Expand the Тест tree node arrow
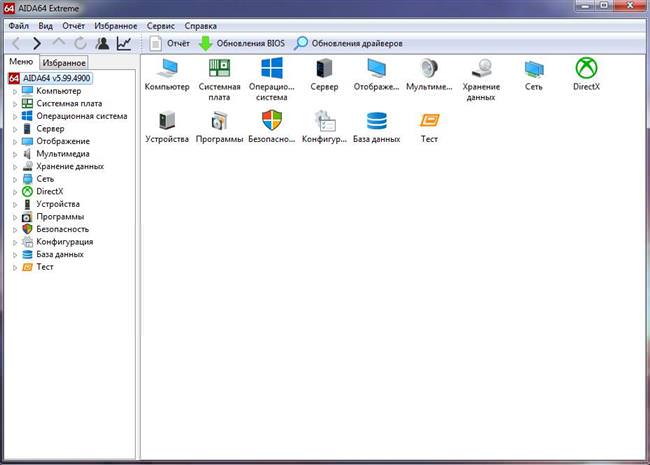The height and width of the screenshot is (465, 650). (x=15, y=267)
